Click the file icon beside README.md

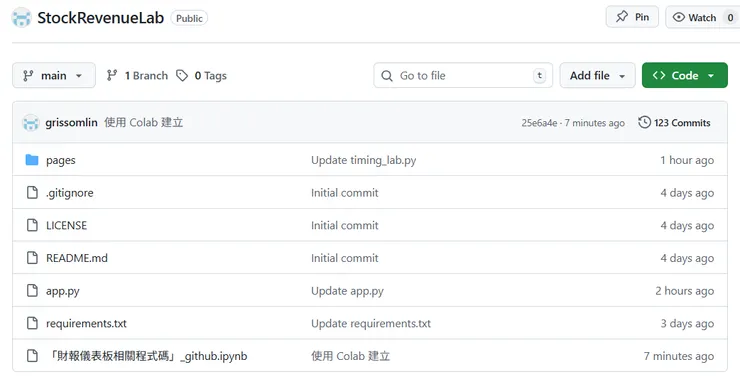(x=32, y=258)
